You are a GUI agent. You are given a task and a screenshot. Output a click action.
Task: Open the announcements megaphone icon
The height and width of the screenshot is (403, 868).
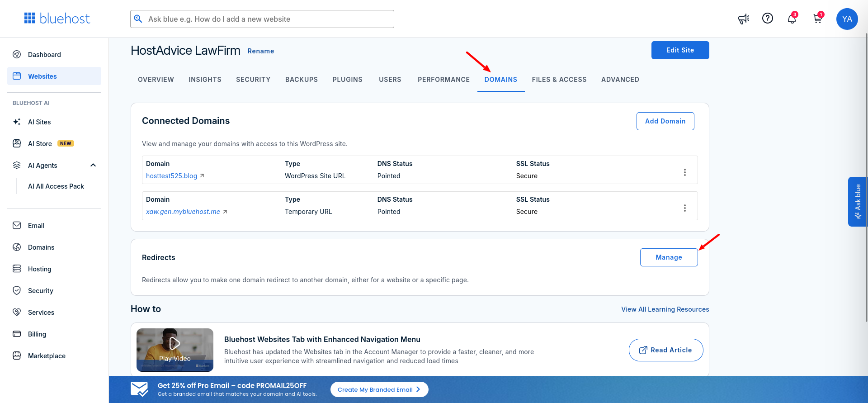(744, 19)
